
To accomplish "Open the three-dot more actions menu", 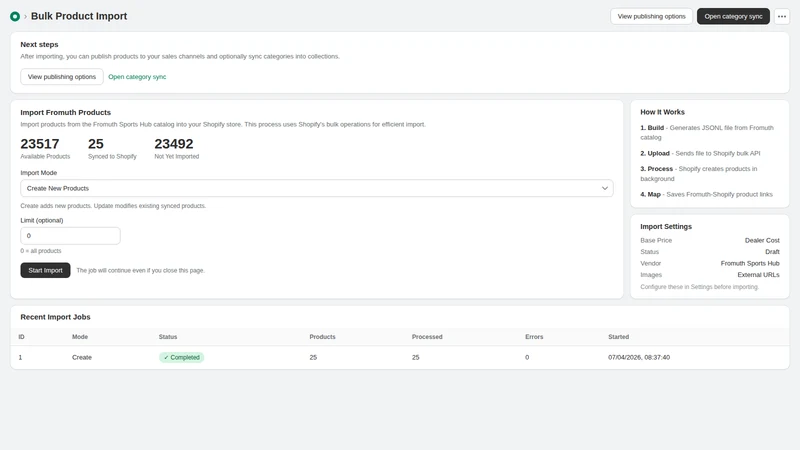I will point(782,16).
